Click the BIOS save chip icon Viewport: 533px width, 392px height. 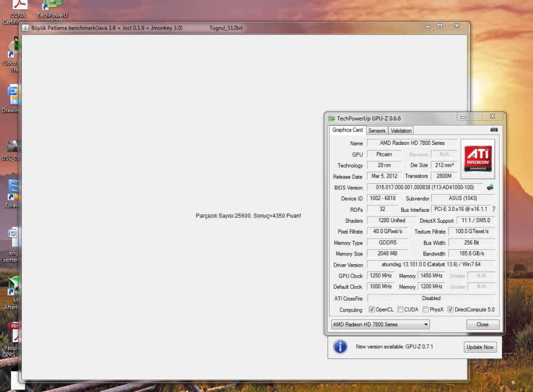tap(490, 187)
